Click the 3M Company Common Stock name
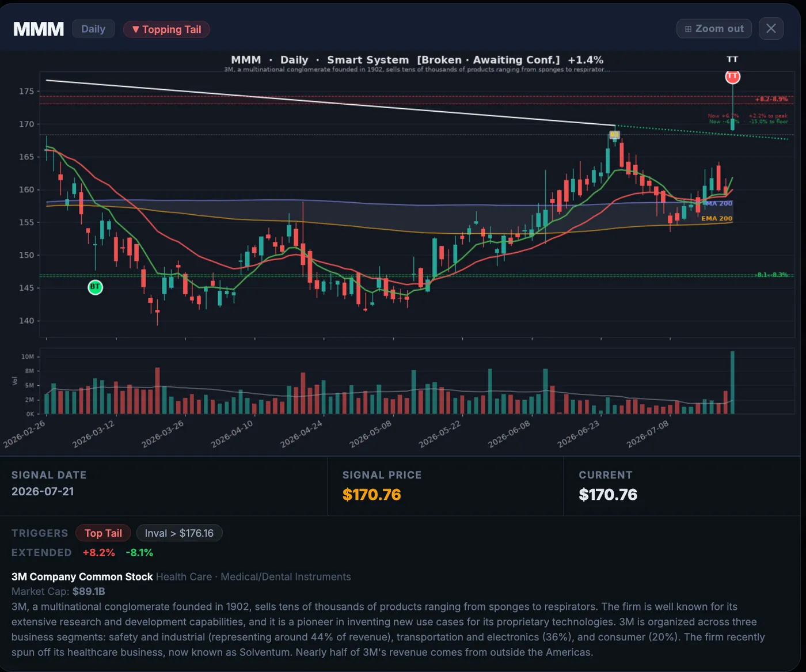The width and height of the screenshot is (806, 672). pos(82,576)
